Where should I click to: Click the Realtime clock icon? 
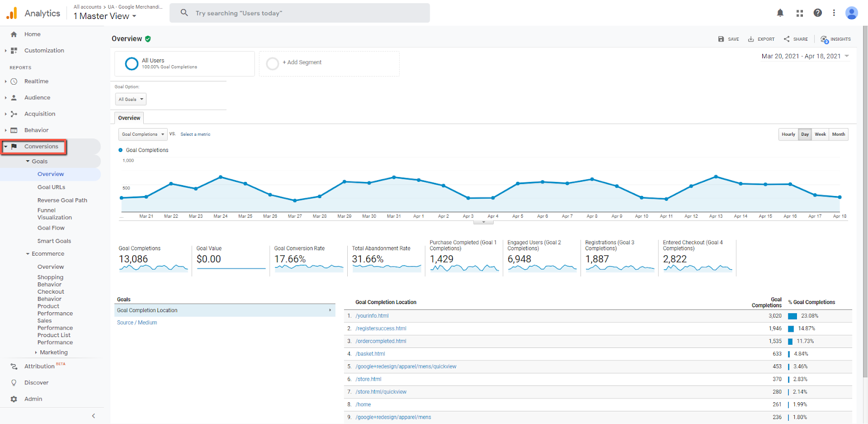click(14, 81)
